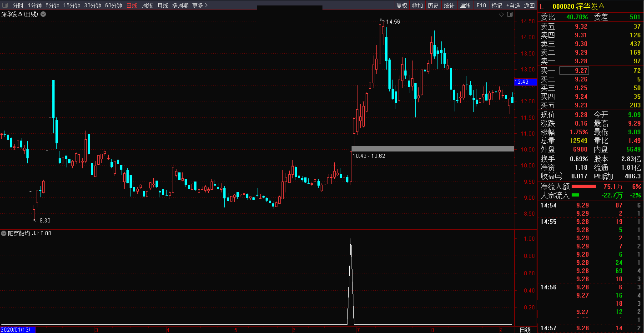Click the 卖一 price 9.28
644x333 pixels.
click(581, 61)
